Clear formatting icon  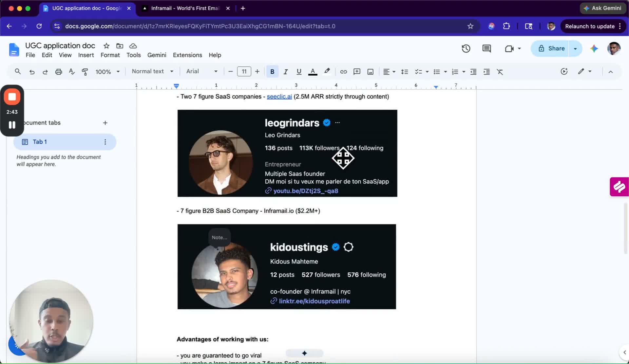500,72
